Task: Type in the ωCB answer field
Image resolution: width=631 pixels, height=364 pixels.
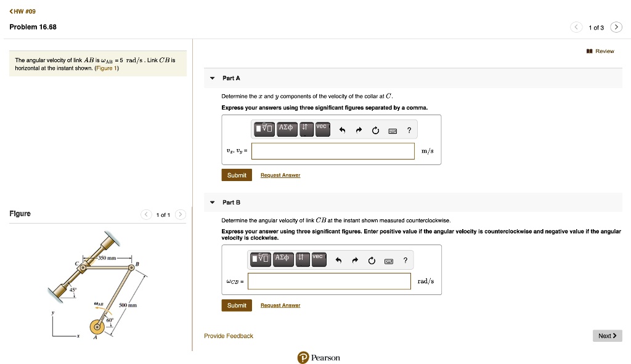Action: [329, 281]
